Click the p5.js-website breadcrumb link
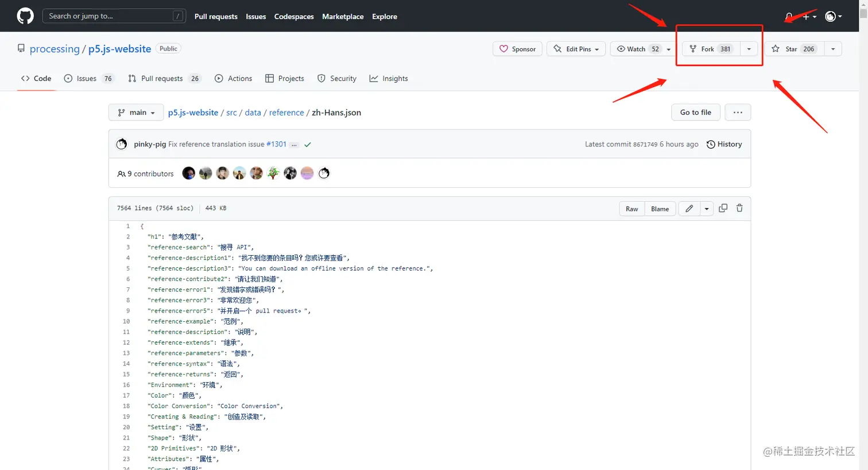Viewport: 868px width, 470px height. tap(193, 113)
